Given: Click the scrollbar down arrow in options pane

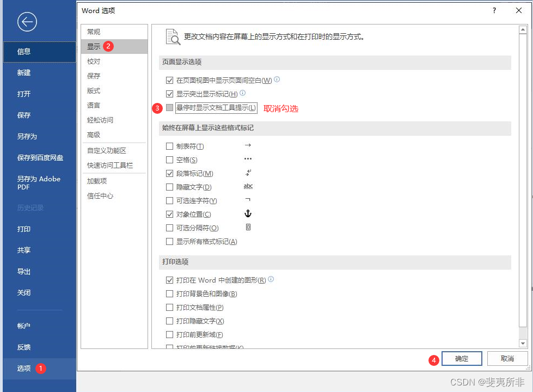Looking at the screenshot, I should tap(523, 344).
